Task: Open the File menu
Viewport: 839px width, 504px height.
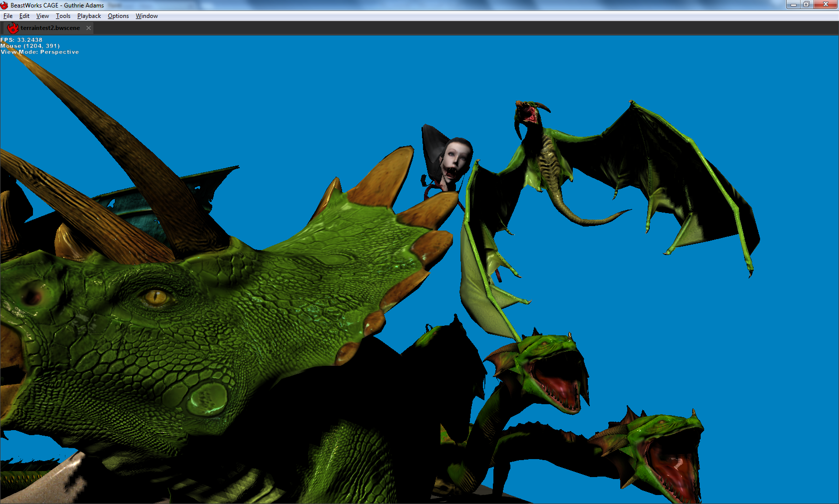Action: pos(8,16)
